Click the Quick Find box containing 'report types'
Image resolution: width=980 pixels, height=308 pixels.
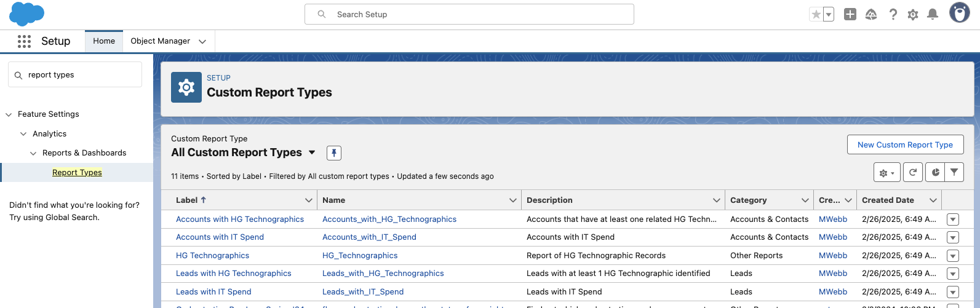pyautogui.click(x=75, y=75)
